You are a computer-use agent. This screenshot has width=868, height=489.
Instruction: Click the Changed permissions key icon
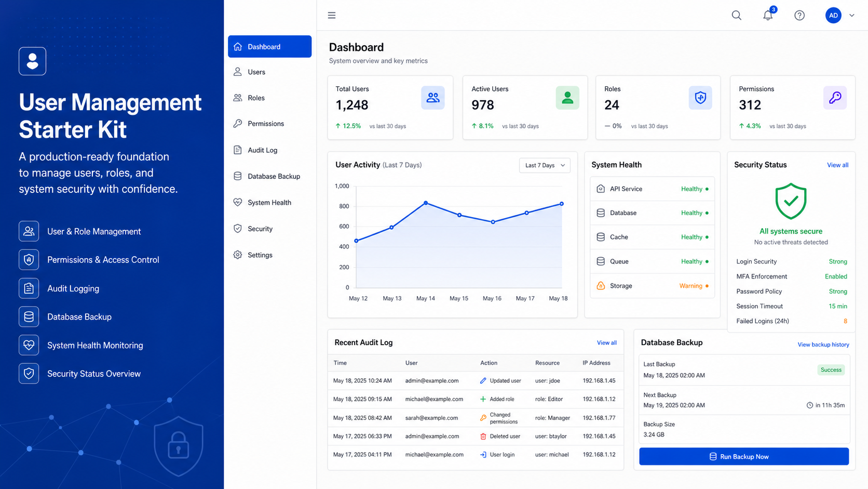click(483, 418)
